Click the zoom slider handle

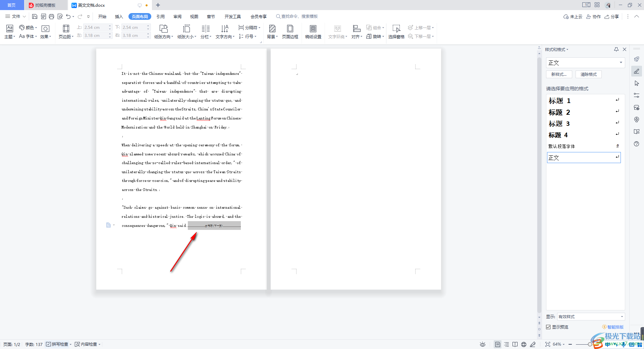click(x=590, y=344)
